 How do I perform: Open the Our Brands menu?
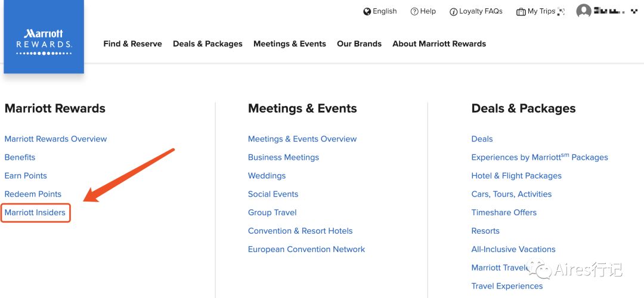coord(360,44)
